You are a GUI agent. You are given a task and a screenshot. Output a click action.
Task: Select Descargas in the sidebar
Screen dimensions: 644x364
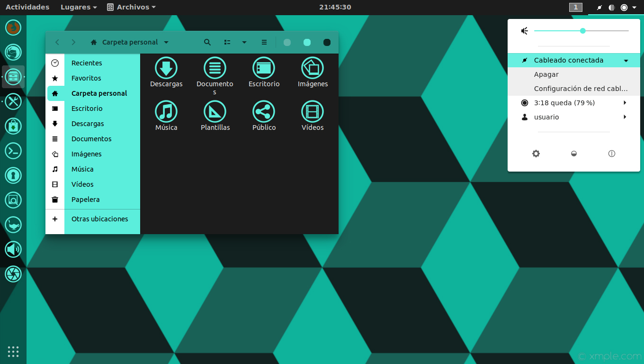(x=93, y=124)
